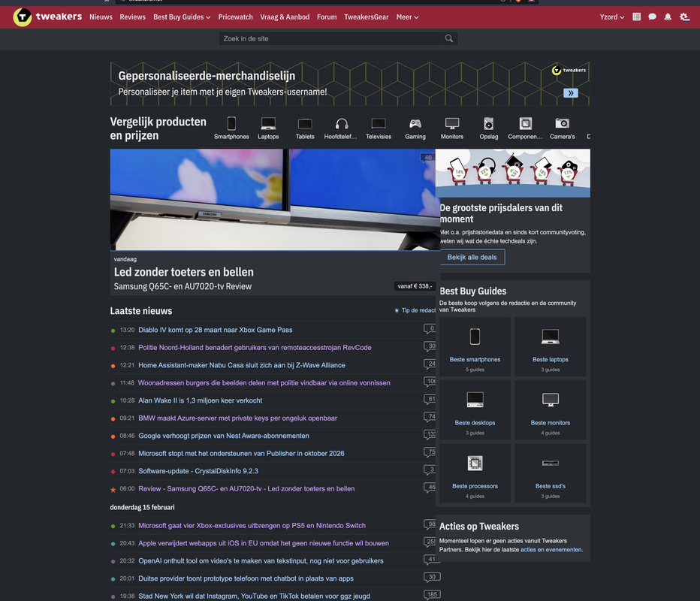Open the TweakersGear menu item
This screenshot has height=601, width=700.
tap(366, 17)
